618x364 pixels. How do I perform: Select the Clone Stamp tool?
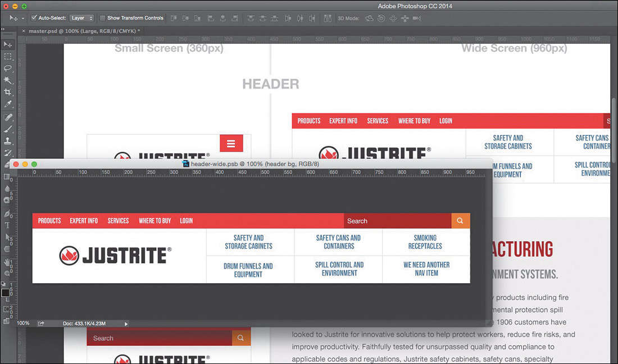(x=8, y=140)
